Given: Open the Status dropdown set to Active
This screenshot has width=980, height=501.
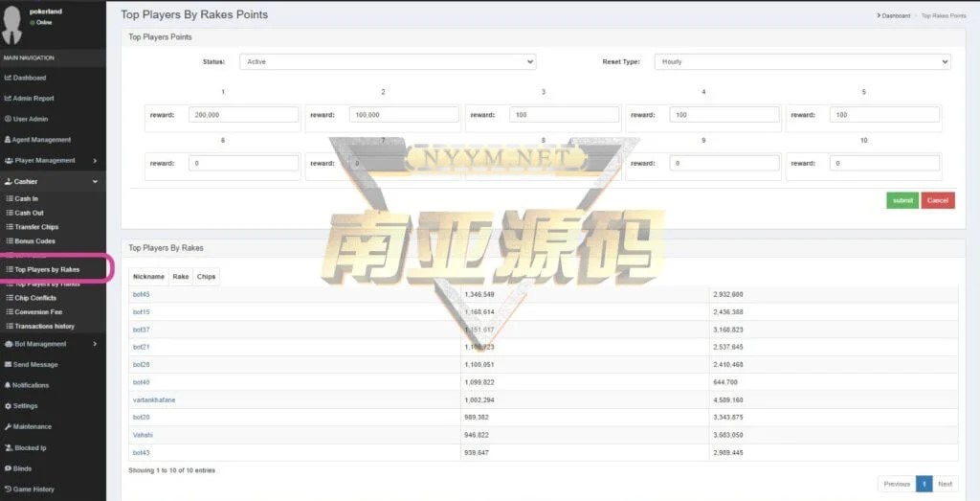Looking at the screenshot, I should [x=387, y=61].
